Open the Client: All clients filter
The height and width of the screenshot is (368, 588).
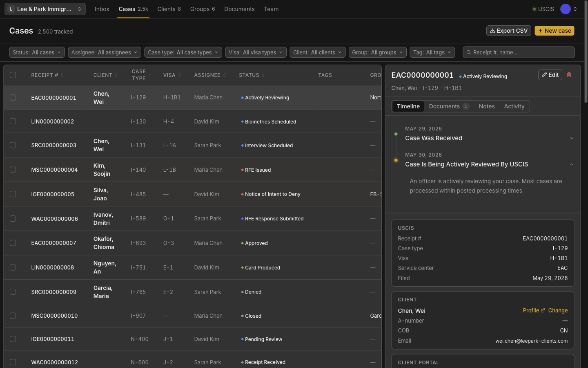pyautogui.click(x=317, y=52)
